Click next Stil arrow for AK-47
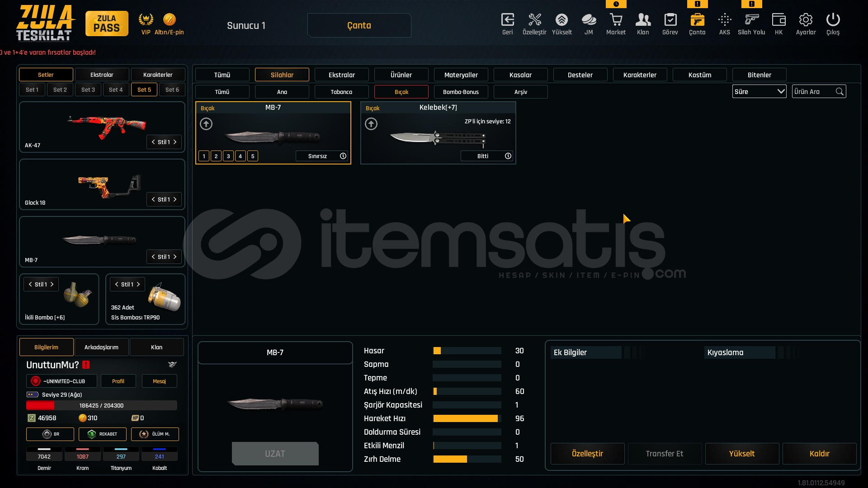The height and width of the screenshot is (488, 868). [x=175, y=142]
